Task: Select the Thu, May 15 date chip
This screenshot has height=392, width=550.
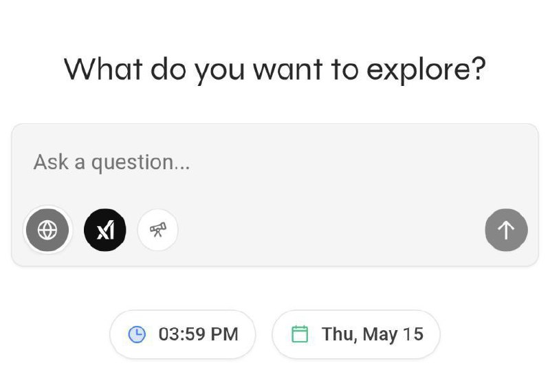Action: tap(355, 334)
